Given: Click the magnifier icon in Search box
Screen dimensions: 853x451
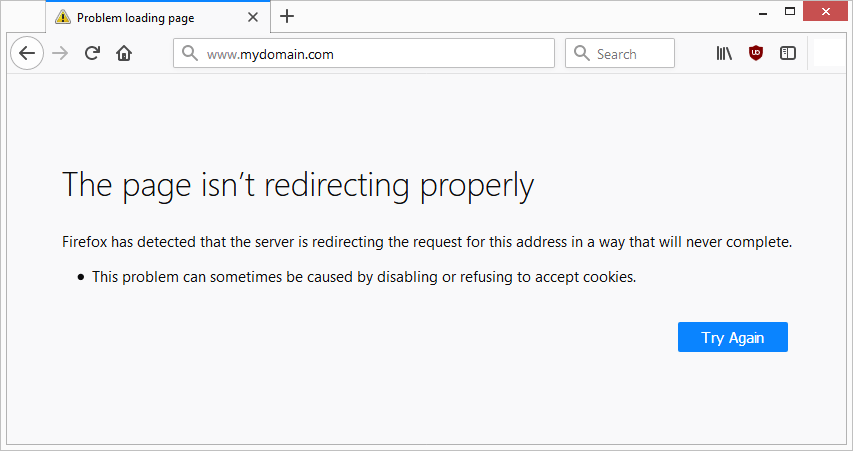Looking at the screenshot, I should (x=581, y=54).
